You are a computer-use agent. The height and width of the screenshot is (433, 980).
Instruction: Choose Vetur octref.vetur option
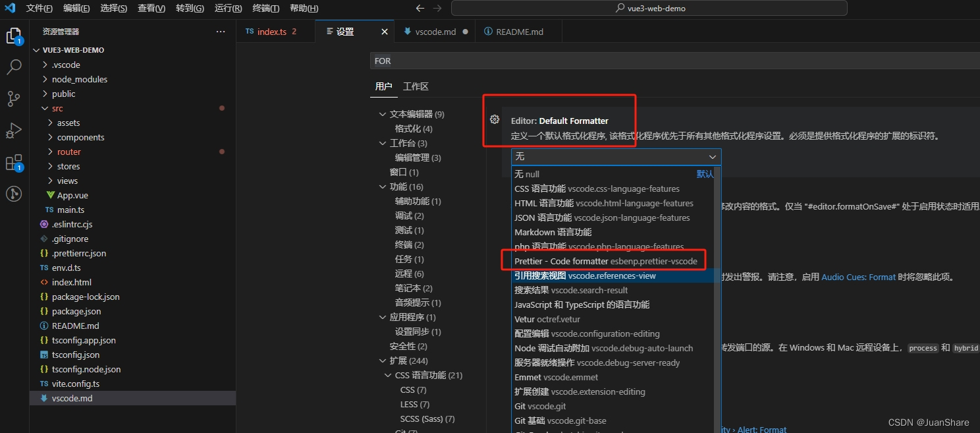click(x=612, y=319)
